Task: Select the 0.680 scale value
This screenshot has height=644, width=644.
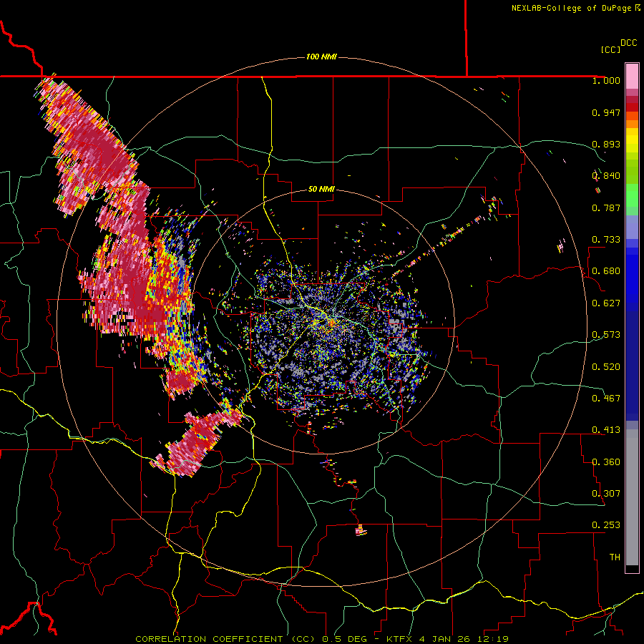Action: click(606, 271)
